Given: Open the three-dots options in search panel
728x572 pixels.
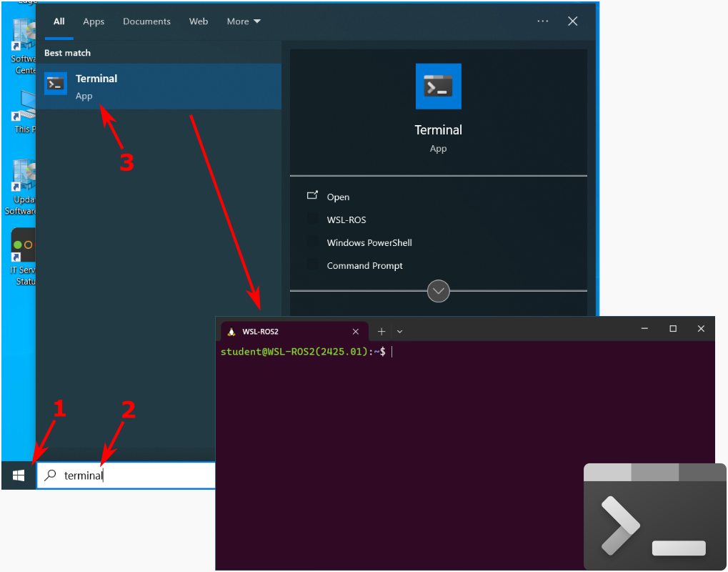Looking at the screenshot, I should coord(543,21).
